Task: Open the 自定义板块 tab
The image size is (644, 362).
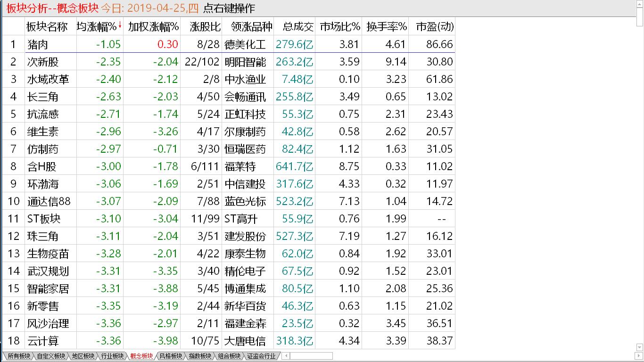Action: (51, 356)
